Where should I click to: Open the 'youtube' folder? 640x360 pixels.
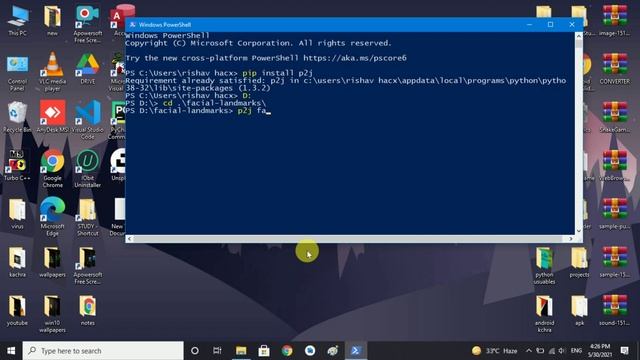pos(17,311)
